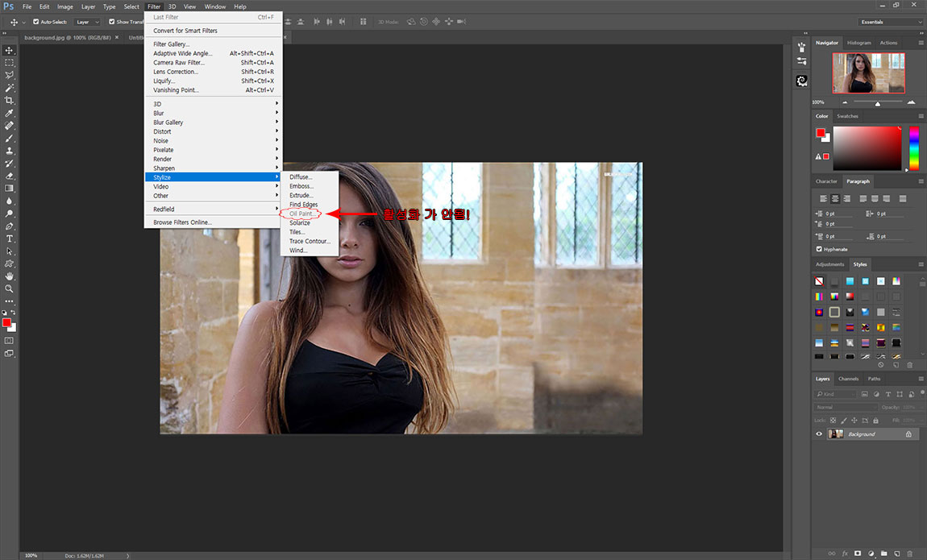Select the Zoom tool
Image resolution: width=927 pixels, height=560 pixels.
click(x=9, y=288)
